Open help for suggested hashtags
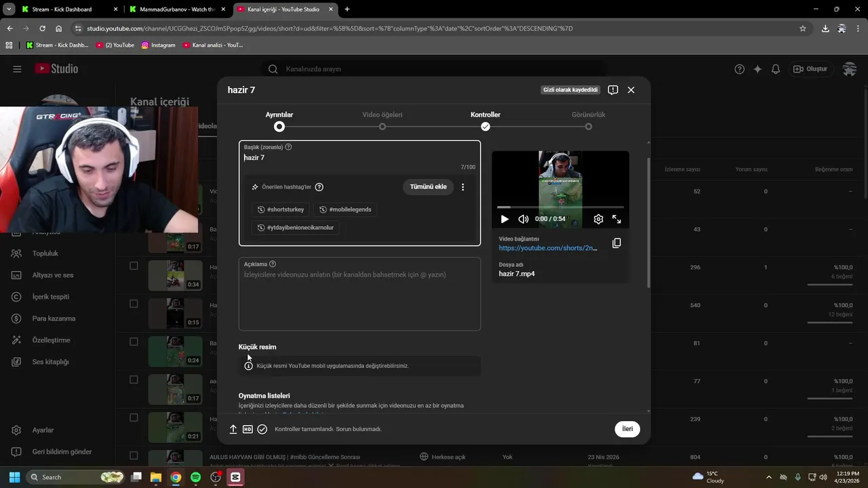 [x=319, y=187]
